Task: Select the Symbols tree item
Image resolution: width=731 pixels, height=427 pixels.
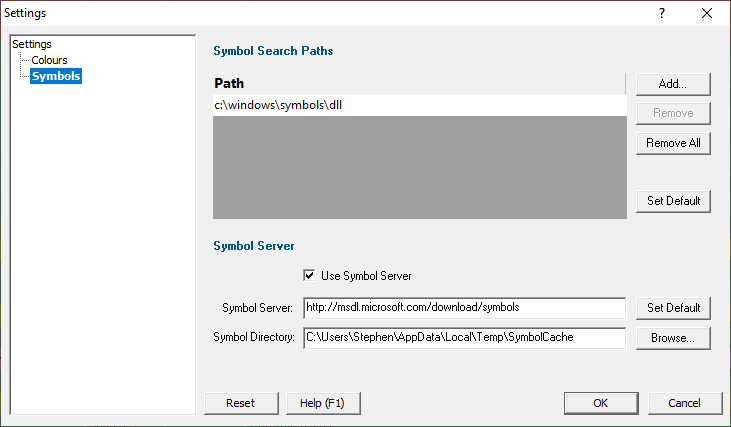Action: pyautogui.click(x=56, y=76)
